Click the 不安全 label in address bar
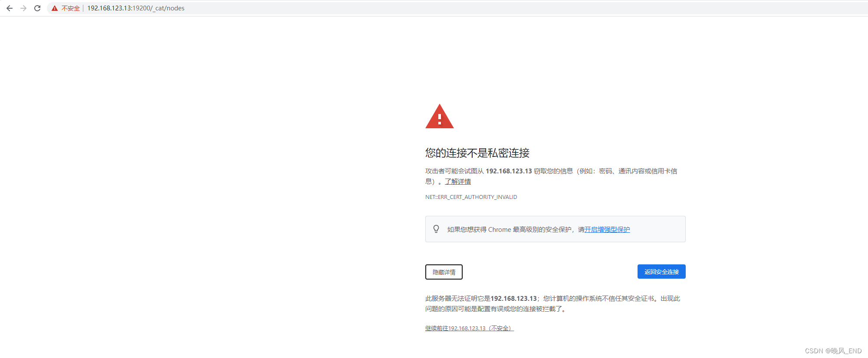 coord(71,8)
